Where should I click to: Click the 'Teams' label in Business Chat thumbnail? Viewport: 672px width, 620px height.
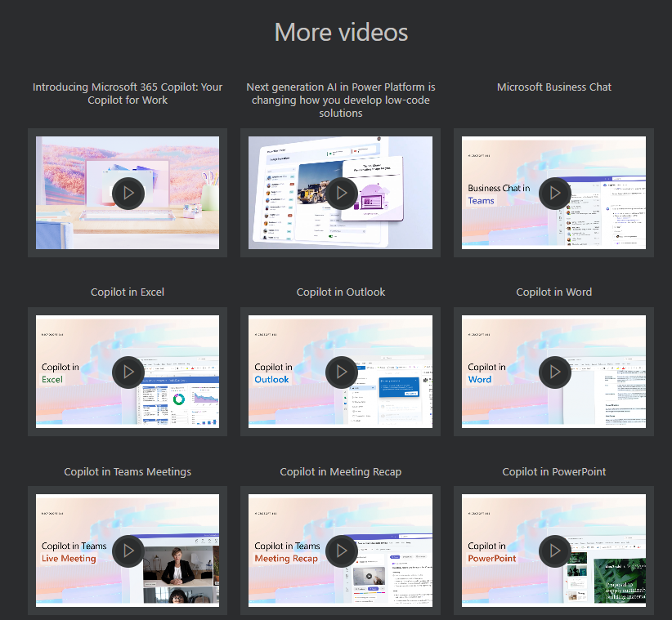(481, 200)
